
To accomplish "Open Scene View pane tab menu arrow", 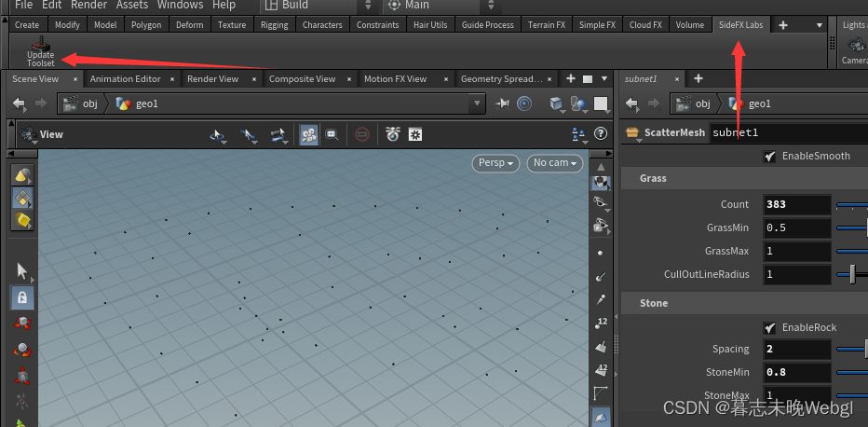I will (604, 79).
